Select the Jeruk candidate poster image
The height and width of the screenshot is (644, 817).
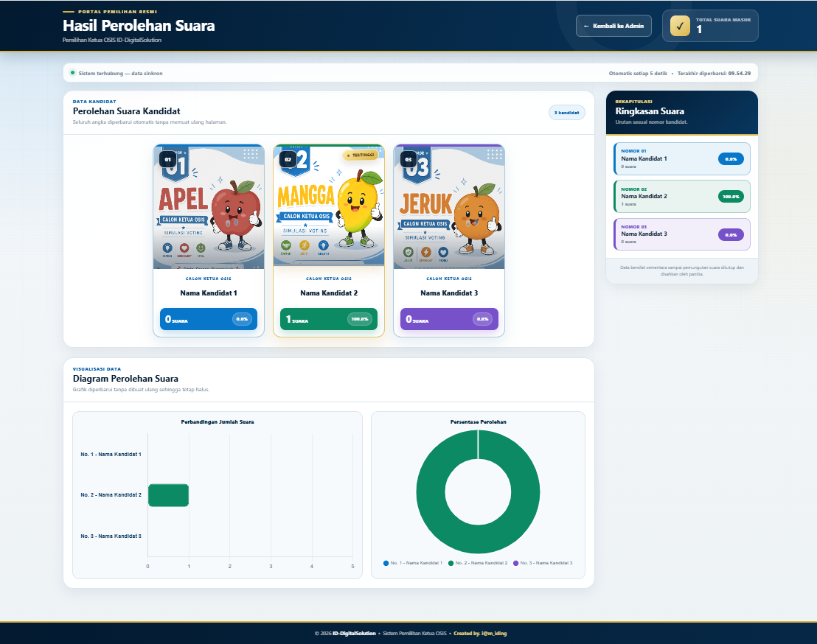coord(449,206)
